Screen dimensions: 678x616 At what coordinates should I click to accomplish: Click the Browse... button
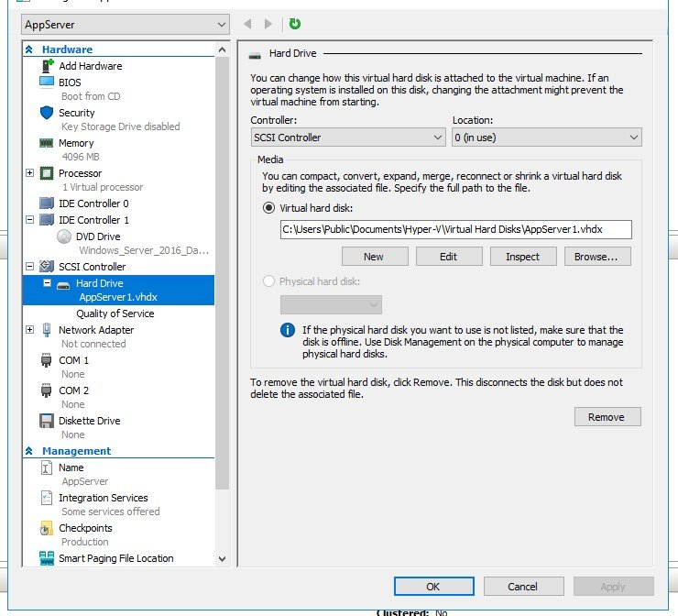pos(602,257)
